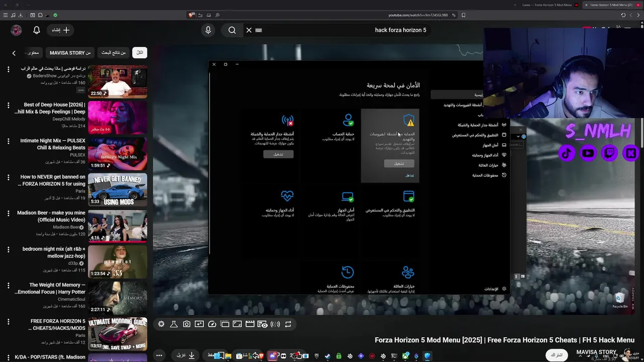644x362 pixels.
Task: Select the الكل filter chip
Action: click(140, 53)
